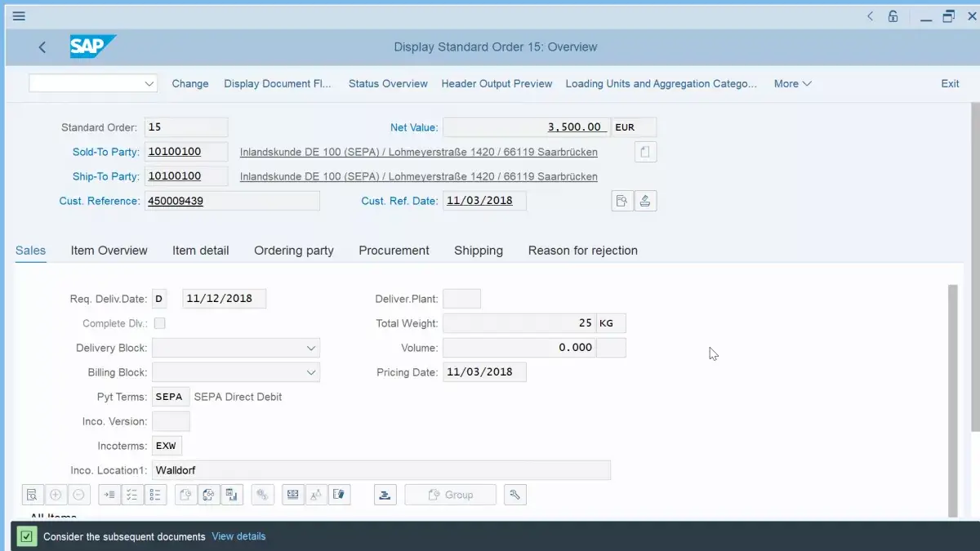Click the Sold-To Party label link
The image size is (980, 551).
[106, 152]
